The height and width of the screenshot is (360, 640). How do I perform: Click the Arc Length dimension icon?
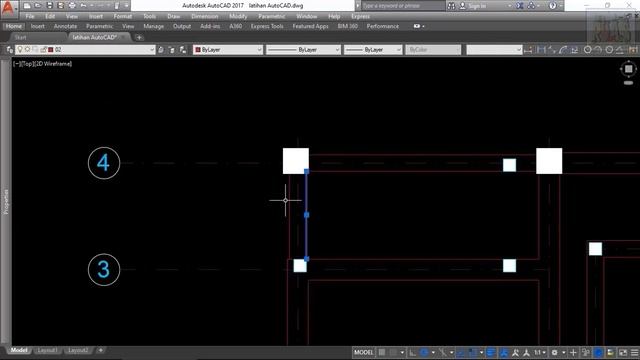[x=563, y=50]
